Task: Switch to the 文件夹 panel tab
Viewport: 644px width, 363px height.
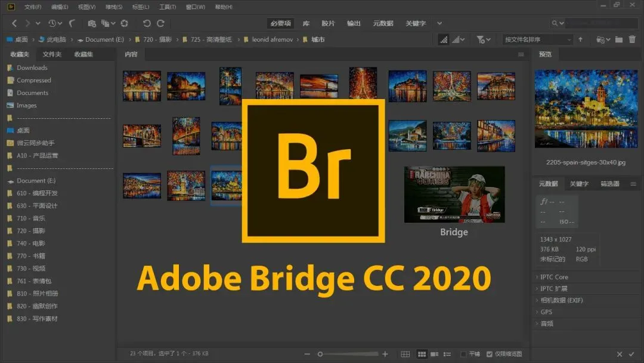Action: 52,54
